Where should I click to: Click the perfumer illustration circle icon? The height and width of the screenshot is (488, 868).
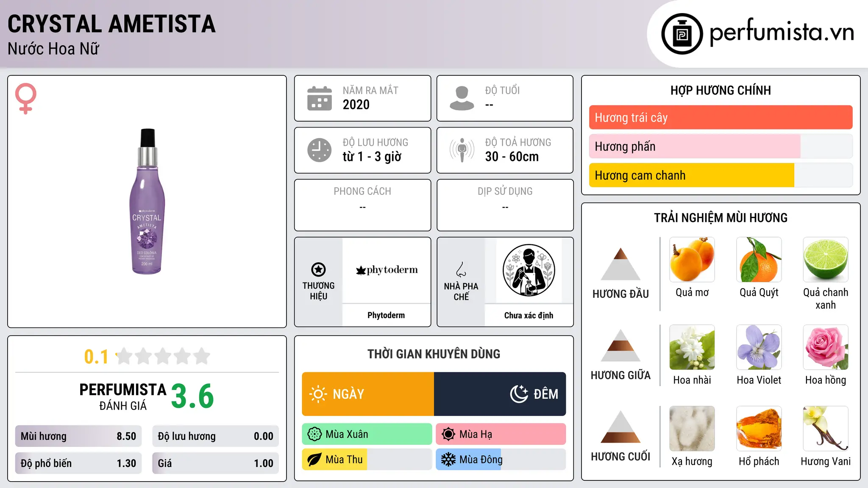tap(529, 270)
